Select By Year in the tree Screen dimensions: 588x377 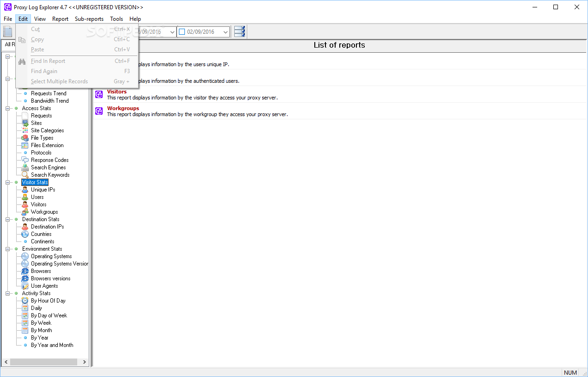[40, 338]
